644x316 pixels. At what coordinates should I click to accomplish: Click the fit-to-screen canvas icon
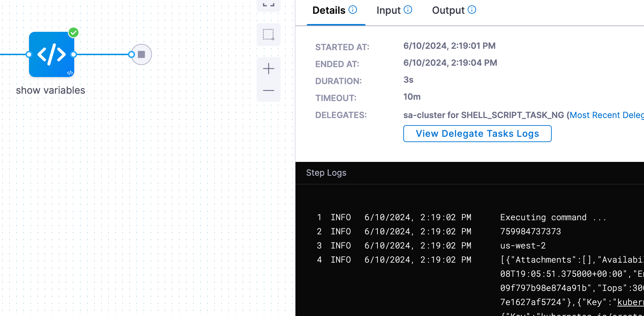tap(269, 4)
